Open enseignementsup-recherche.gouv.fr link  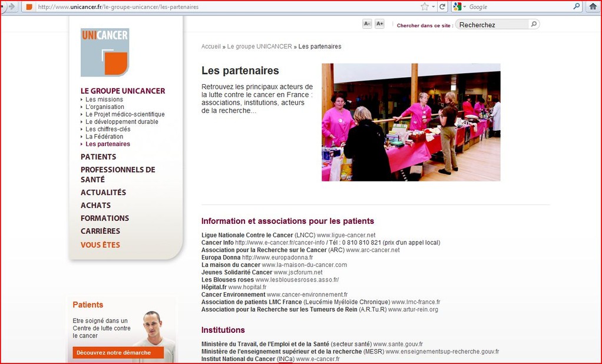[442, 351]
